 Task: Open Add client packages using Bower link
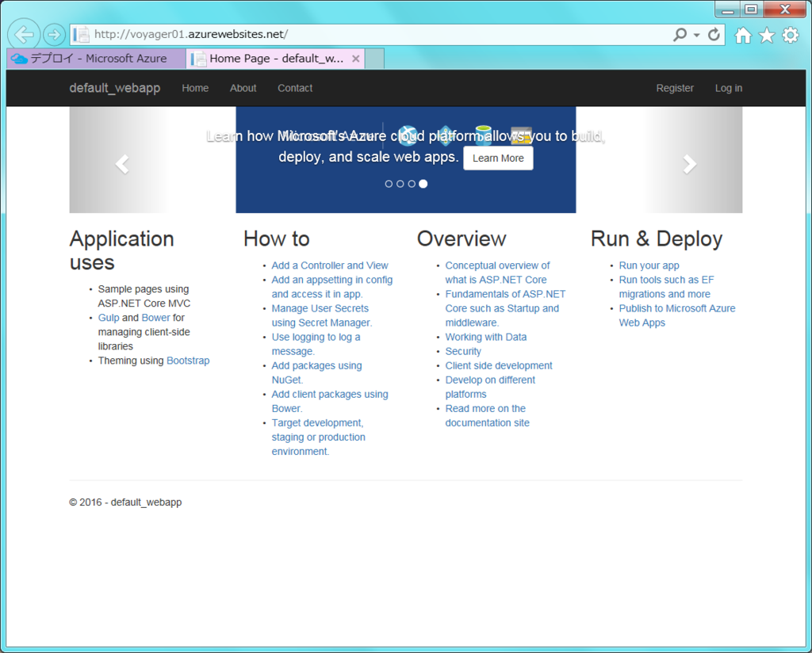point(330,401)
